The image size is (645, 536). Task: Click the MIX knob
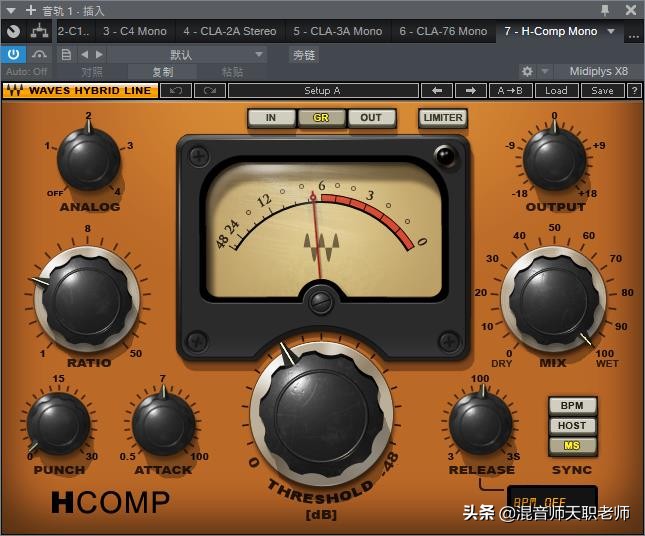pos(553,300)
